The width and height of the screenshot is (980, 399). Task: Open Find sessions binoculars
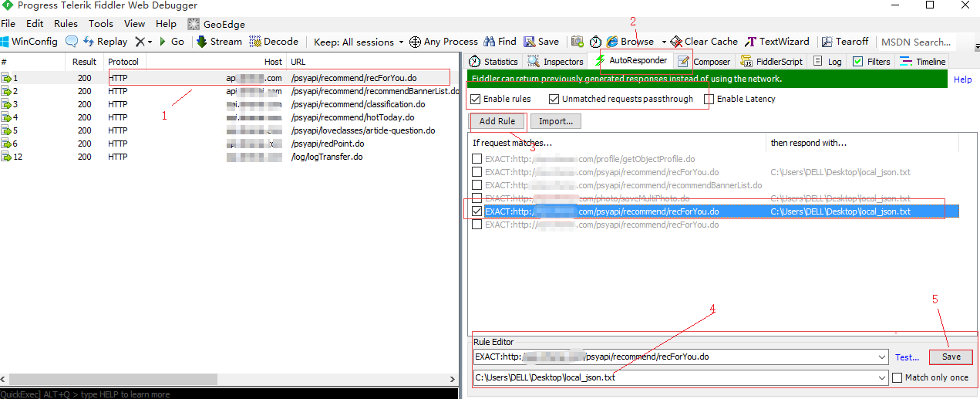pyautogui.click(x=500, y=42)
